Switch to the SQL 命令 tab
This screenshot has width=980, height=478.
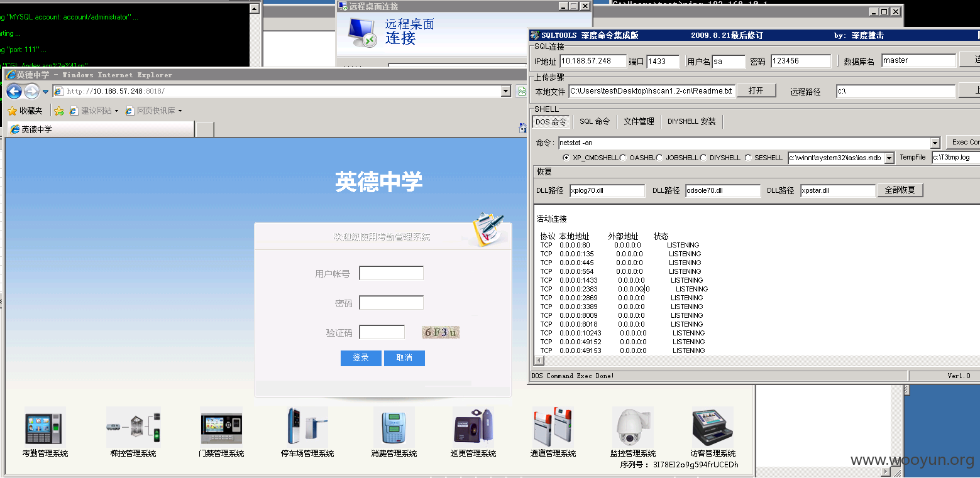point(595,121)
